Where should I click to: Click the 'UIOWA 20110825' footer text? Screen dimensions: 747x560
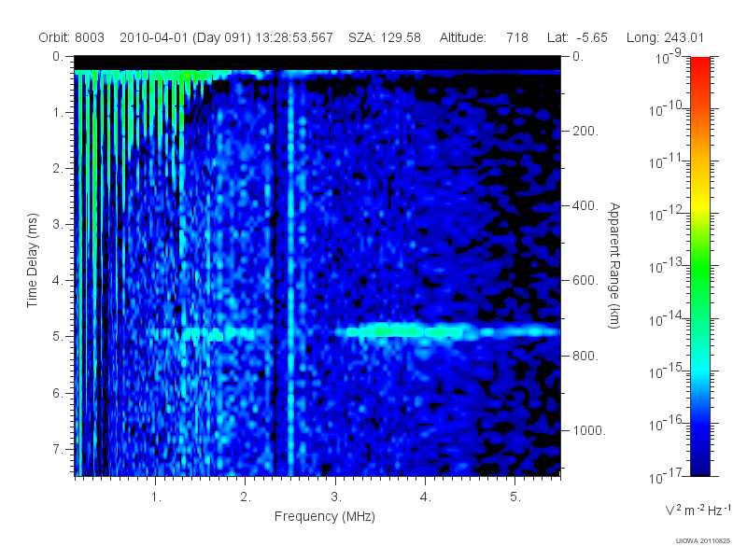[703, 541]
